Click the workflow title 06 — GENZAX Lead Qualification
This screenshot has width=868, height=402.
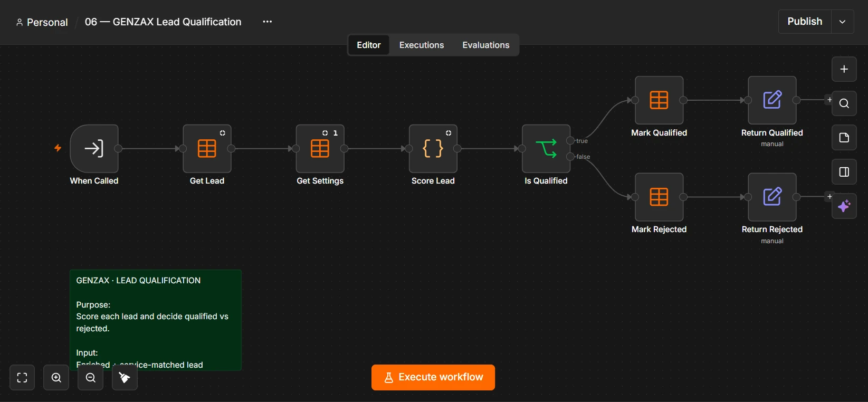click(163, 22)
